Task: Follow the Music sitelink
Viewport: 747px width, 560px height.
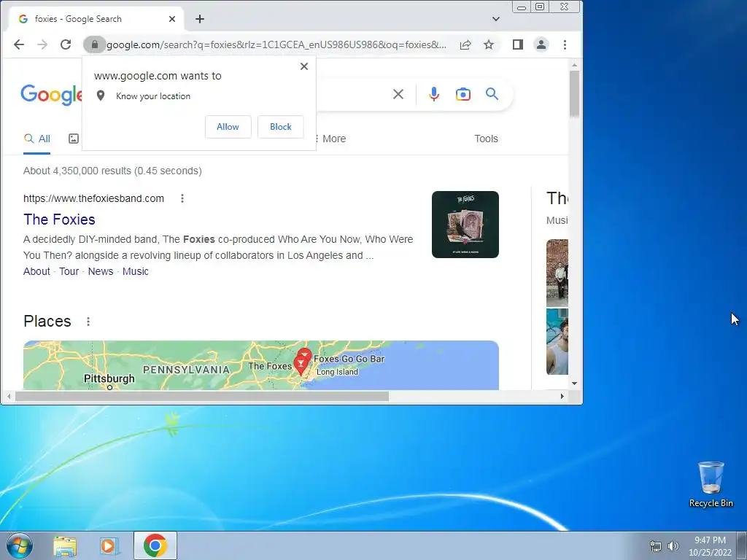Action: [135, 271]
